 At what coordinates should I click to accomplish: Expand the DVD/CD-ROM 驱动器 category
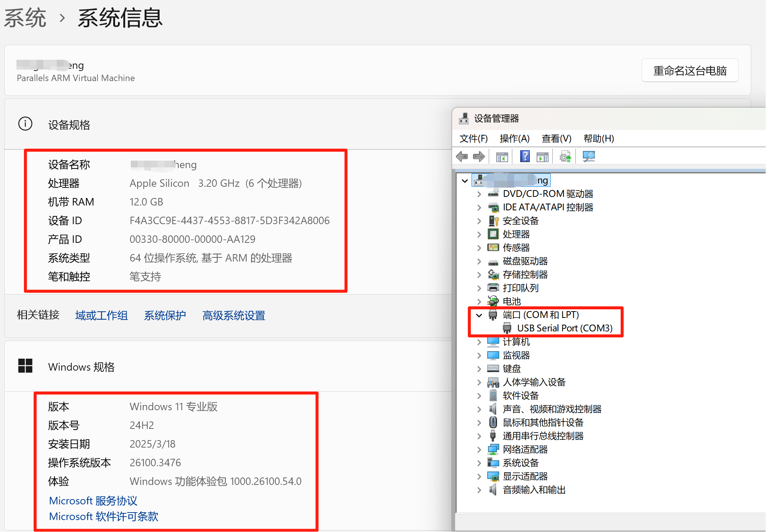[x=479, y=194]
